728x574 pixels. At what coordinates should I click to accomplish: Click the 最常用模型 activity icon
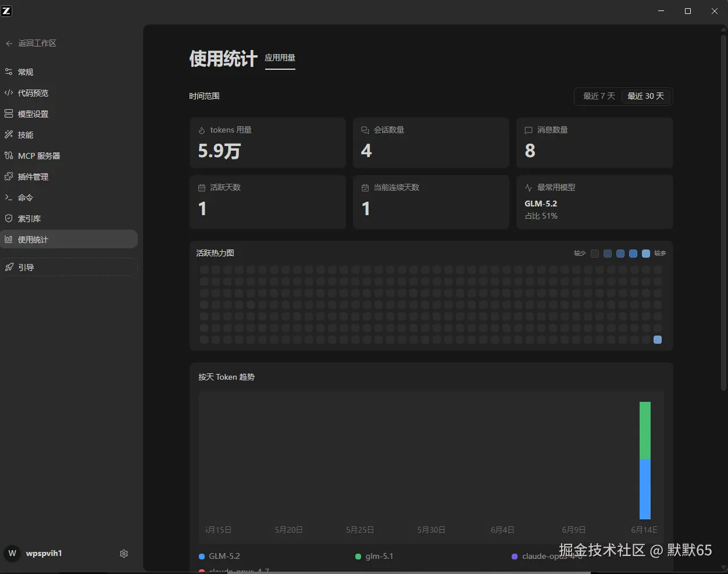point(529,188)
